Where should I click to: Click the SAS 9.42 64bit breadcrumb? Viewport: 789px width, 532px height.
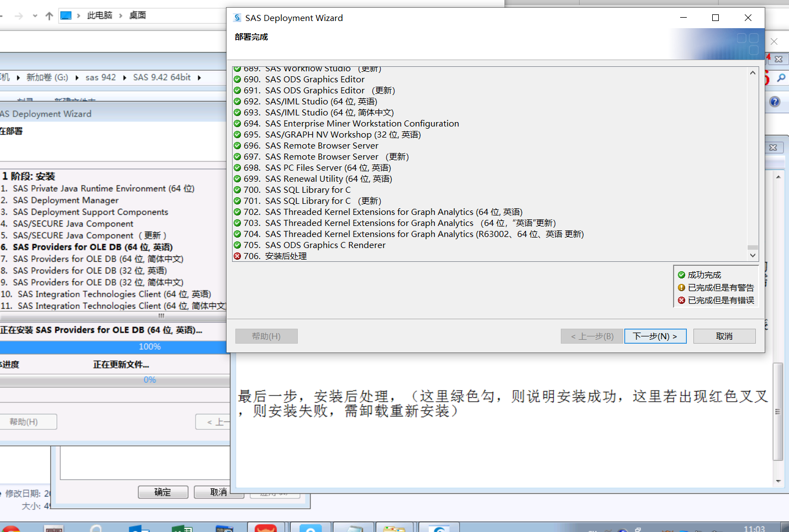(x=162, y=77)
